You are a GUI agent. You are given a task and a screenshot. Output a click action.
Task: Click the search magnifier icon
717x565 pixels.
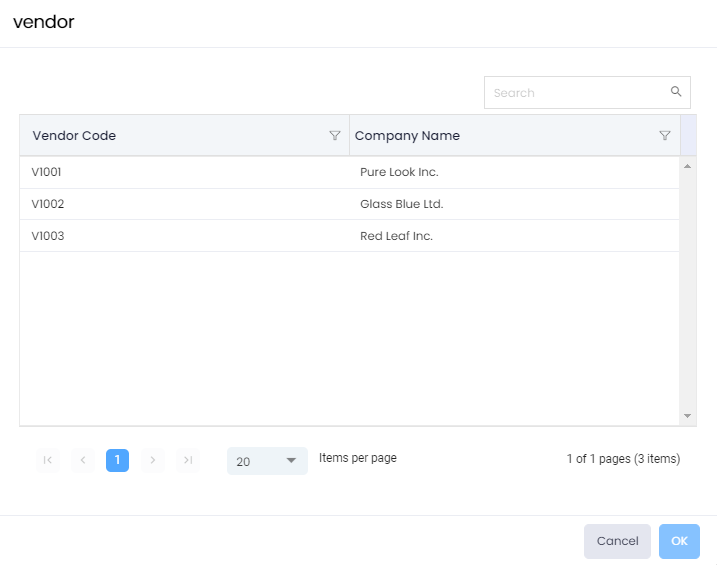point(676,92)
